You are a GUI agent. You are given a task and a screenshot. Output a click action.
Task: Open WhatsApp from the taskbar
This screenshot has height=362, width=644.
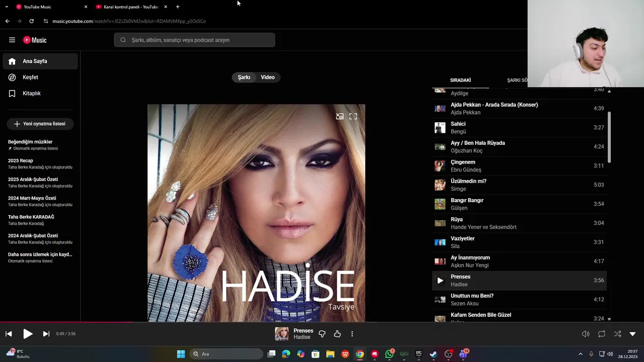(x=389, y=354)
